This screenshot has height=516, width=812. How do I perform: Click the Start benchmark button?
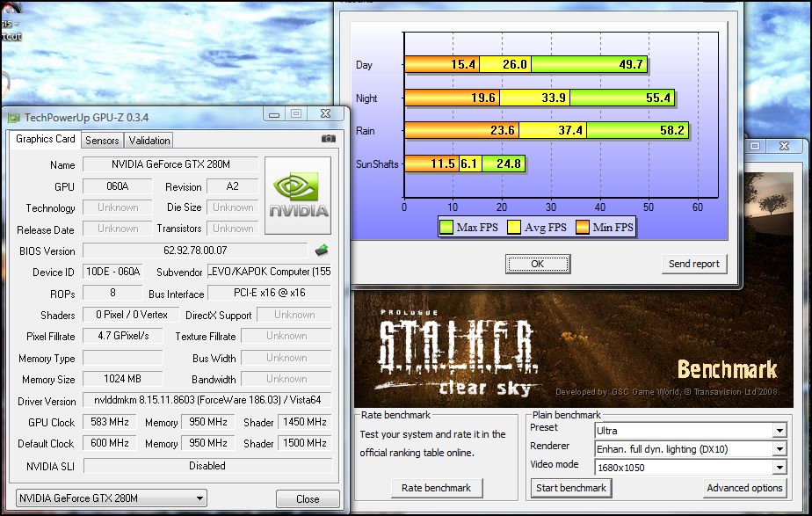(x=570, y=488)
